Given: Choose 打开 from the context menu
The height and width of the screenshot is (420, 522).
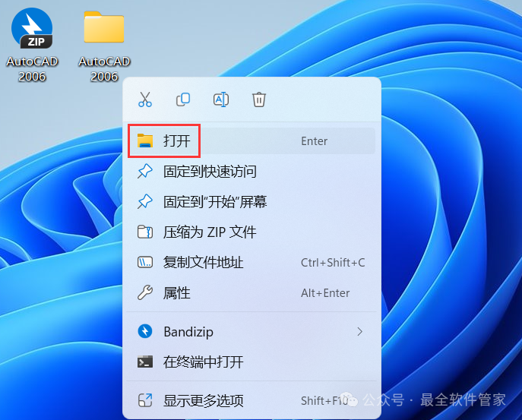Looking at the screenshot, I should (x=252, y=141).
